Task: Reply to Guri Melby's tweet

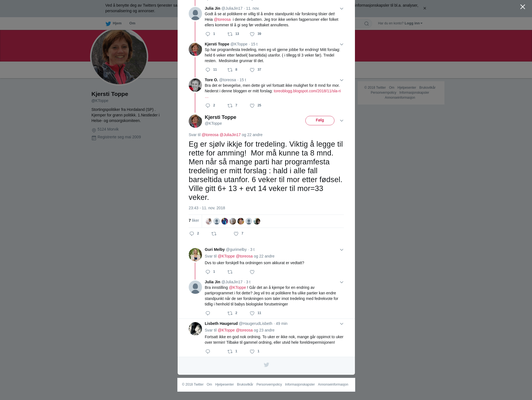Action: 208,272
